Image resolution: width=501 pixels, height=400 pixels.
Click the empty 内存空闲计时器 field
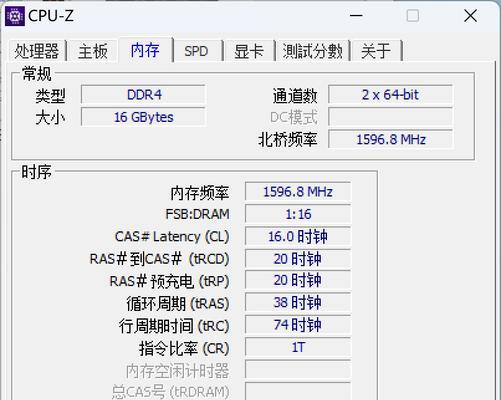point(298,369)
